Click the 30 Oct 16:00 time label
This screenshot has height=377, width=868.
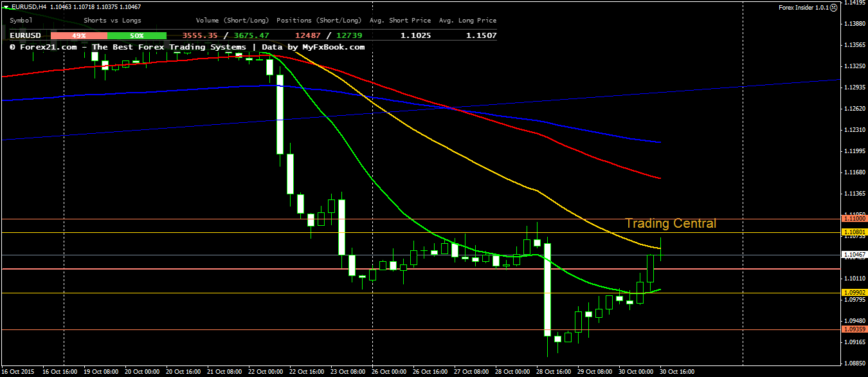676,372
